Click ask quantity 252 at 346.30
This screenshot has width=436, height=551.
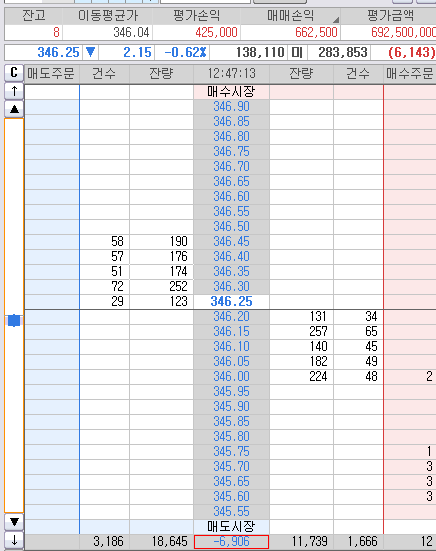161,286
